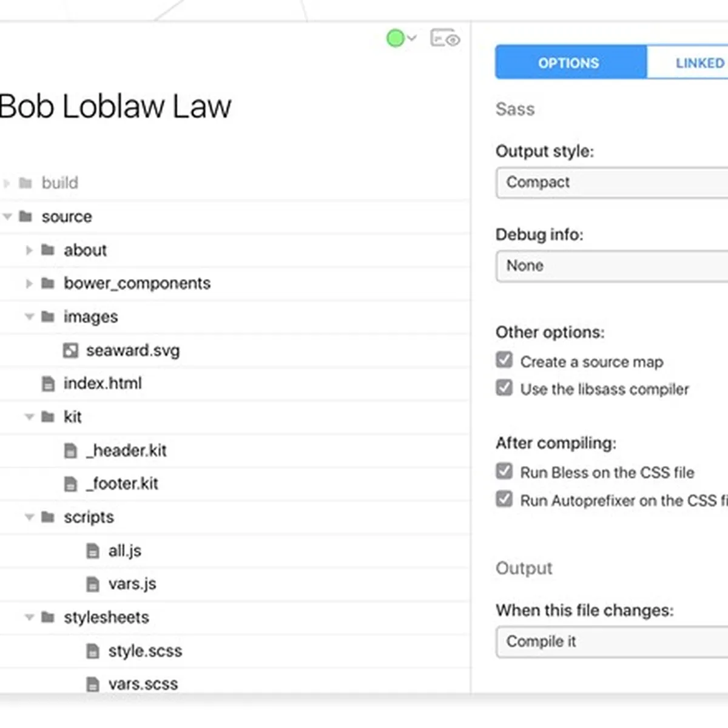Open the When this file changes dropdown

click(612, 642)
